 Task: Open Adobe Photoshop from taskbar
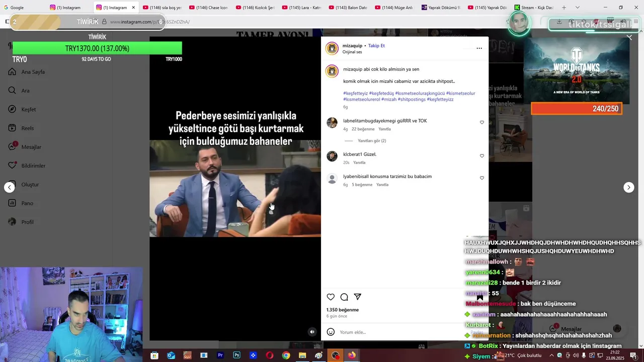point(236,355)
